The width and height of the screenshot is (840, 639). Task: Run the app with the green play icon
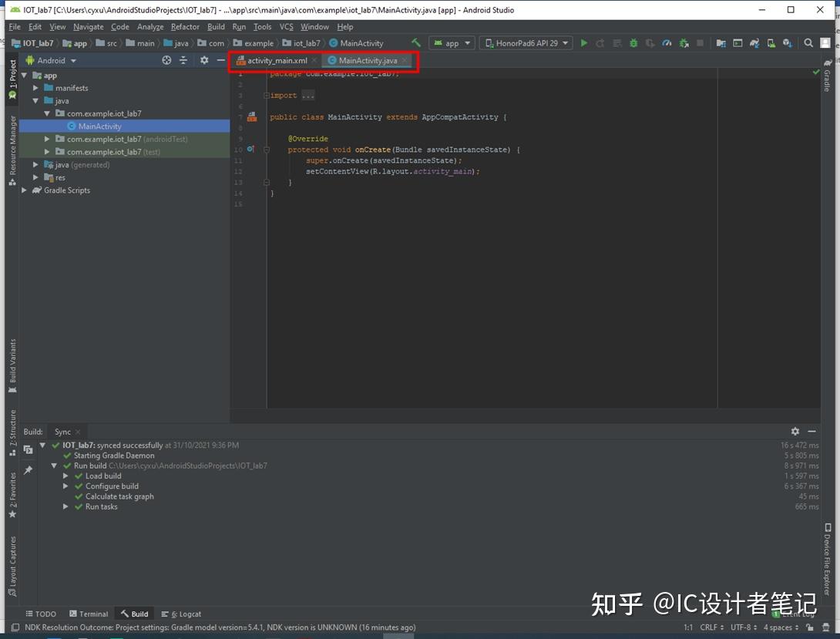(583, 43)
